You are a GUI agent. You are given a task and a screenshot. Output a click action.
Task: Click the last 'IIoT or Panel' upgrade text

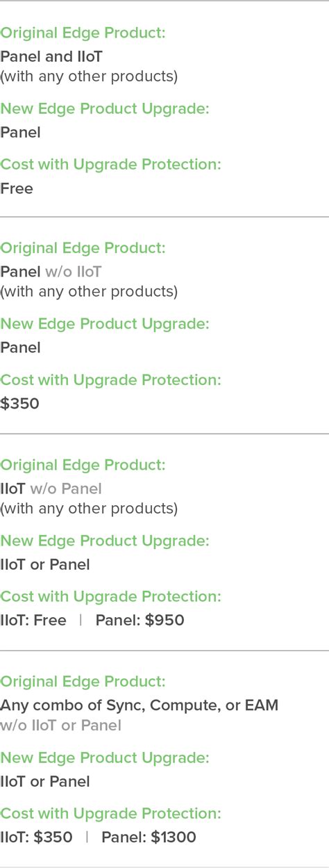[x=45, y=782]
